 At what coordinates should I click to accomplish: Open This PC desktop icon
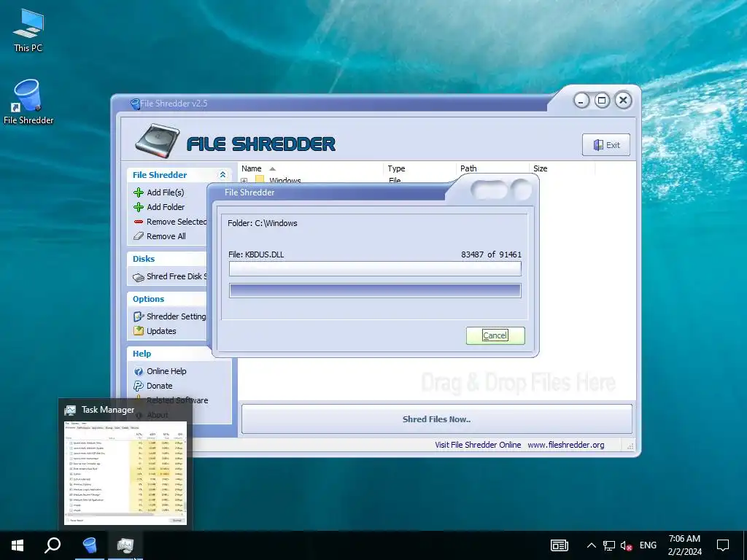pyautogui.click(x=28, y=31)
